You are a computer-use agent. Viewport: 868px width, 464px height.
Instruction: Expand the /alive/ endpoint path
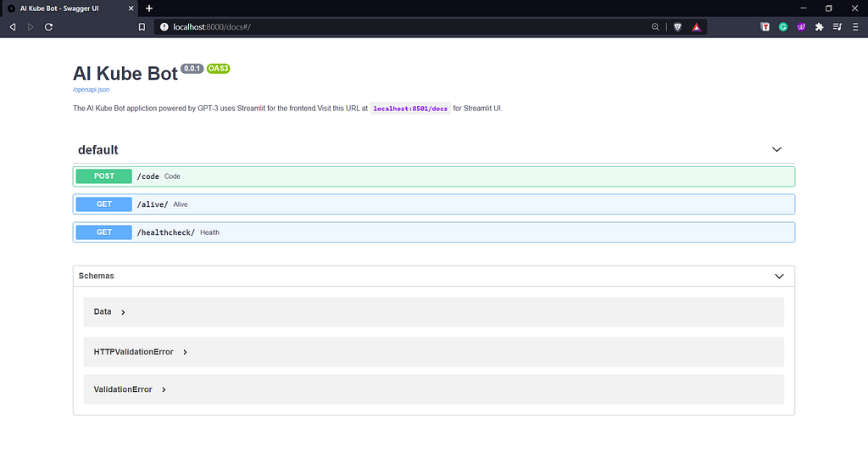[153, 204]
